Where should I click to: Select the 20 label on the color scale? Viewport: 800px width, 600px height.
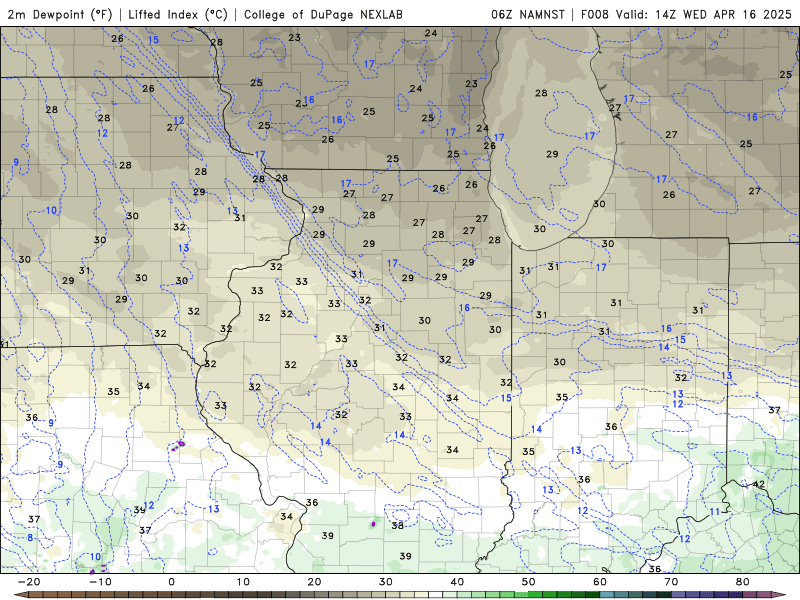314,582
